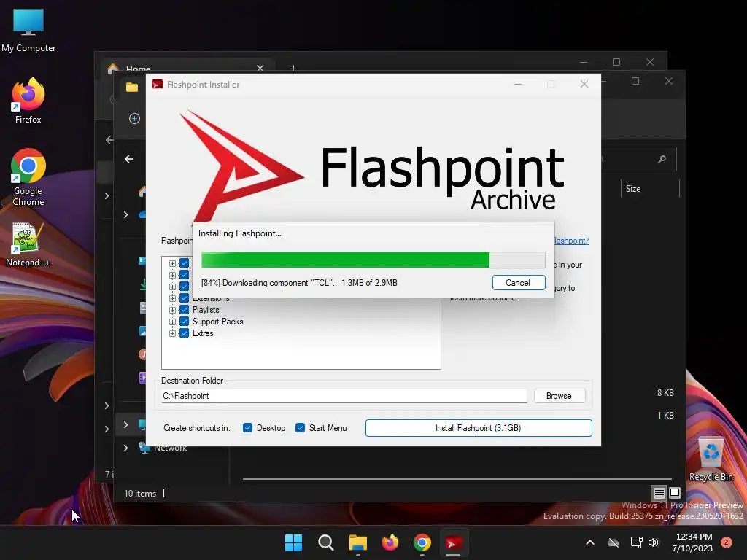This screenshot has width=747, height=560.
Task: Expand the Support Packs tree node
Action: point(172,322)
